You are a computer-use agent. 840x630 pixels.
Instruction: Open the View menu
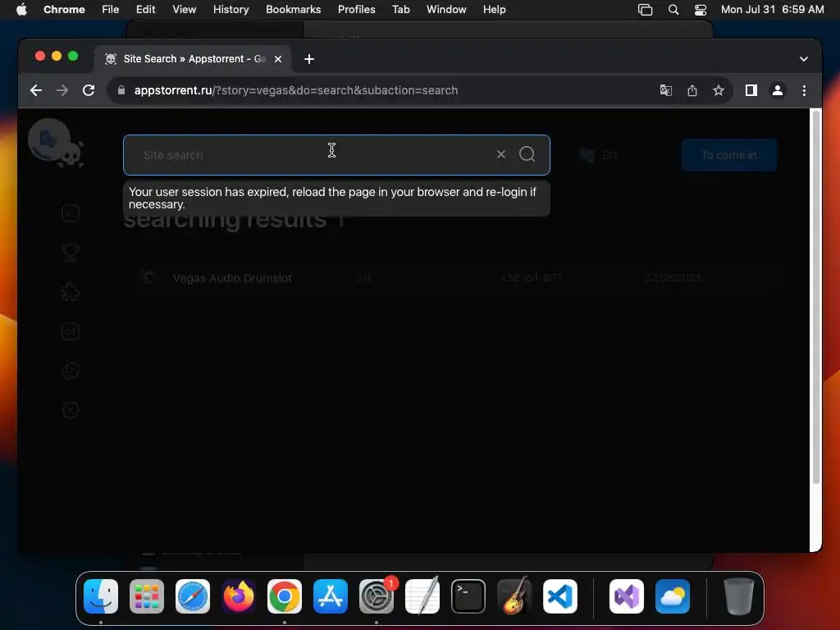pyautogui.click(x=184, y=9)
